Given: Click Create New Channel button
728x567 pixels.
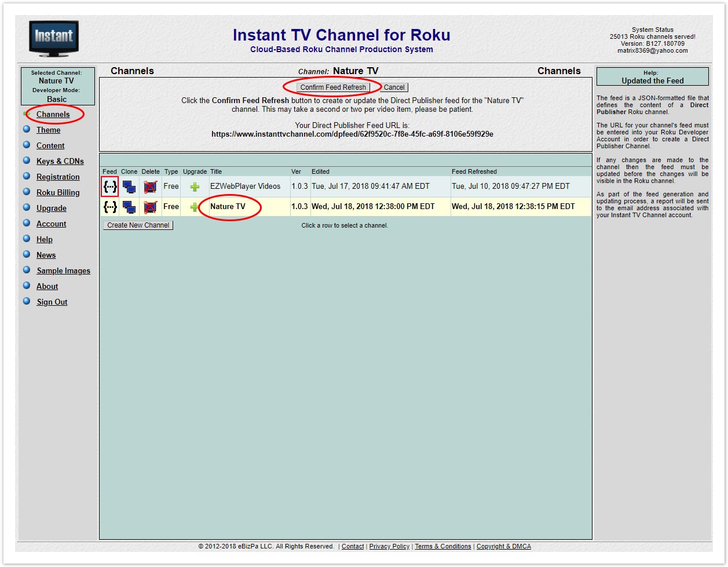Looking at the screenshot, I should coord(138,225).
